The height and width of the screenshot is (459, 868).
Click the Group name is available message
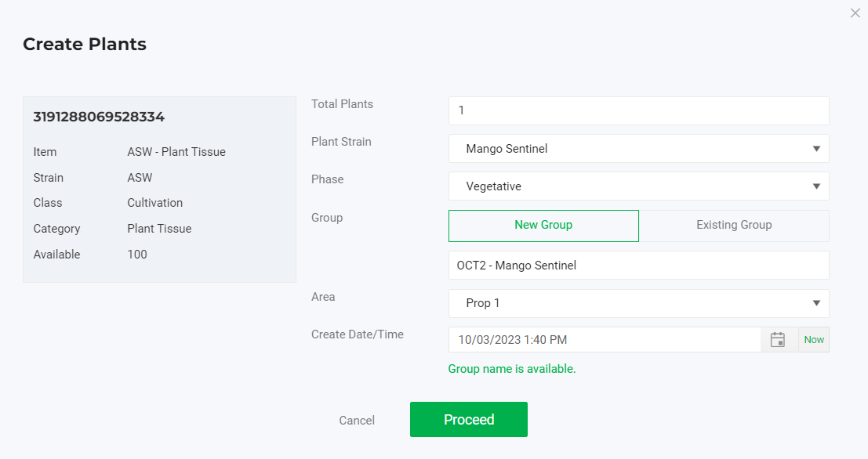(x=512, y=369)
